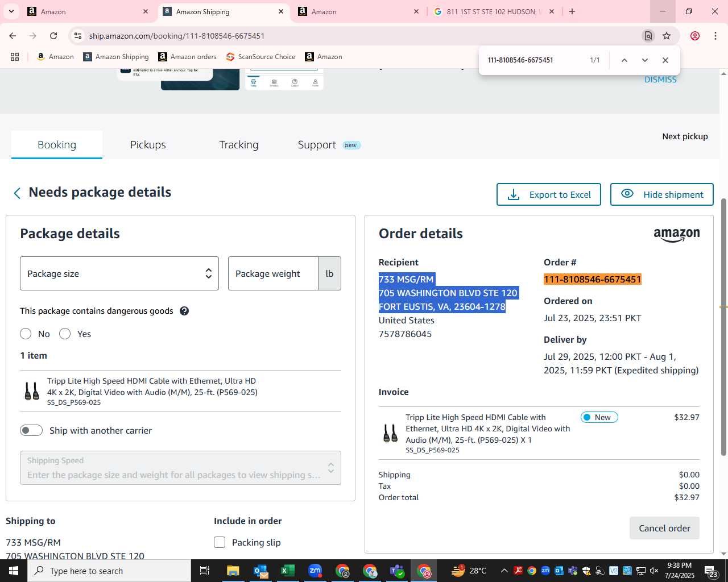Bookmark this page with the star icon
This screenshot has width=728, height=582.
[x=667, y=36]
